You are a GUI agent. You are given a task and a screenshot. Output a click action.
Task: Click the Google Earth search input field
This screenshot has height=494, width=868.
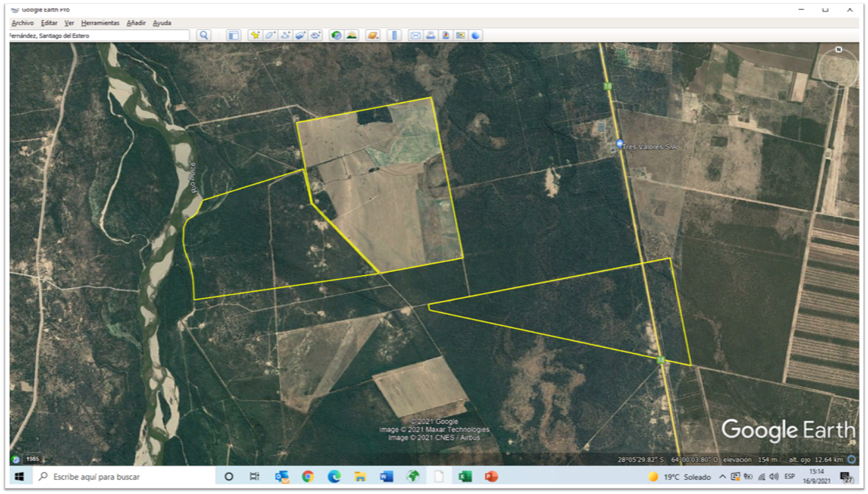click(99, 36)
